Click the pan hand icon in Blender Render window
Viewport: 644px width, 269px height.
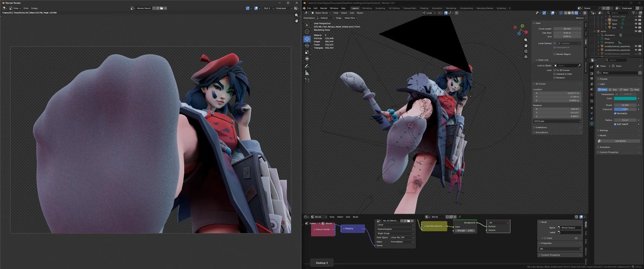coord(297,21)
